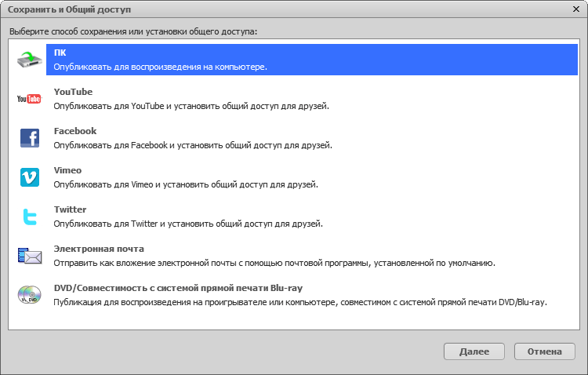Screen dimensions: 588x375
Task: Click description 'Опубликовать для YouTube и установить общий доступ'
Action: point(191,106)
